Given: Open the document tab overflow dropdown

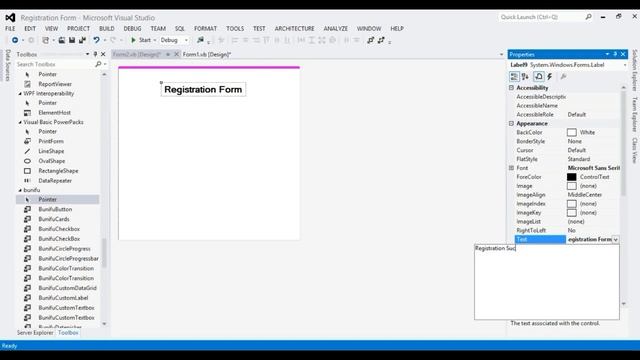Looking at the screenshot, I should click(501, 54).
